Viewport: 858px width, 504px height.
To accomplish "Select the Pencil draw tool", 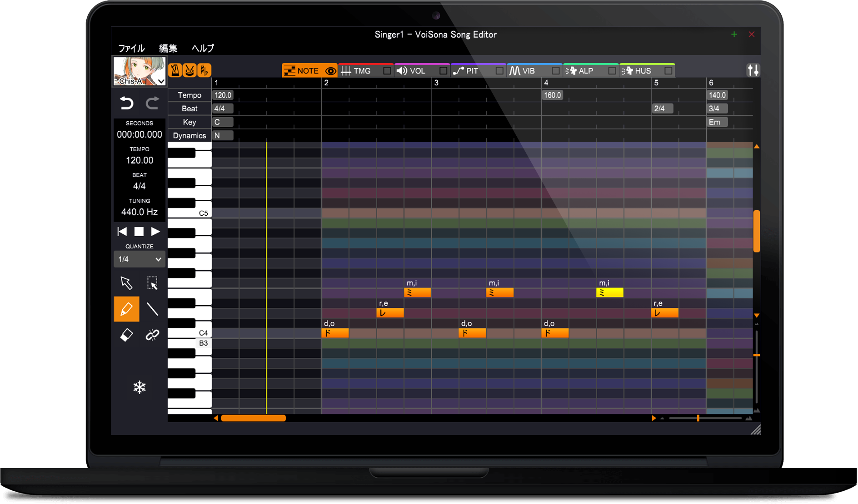I will (126, 309).
